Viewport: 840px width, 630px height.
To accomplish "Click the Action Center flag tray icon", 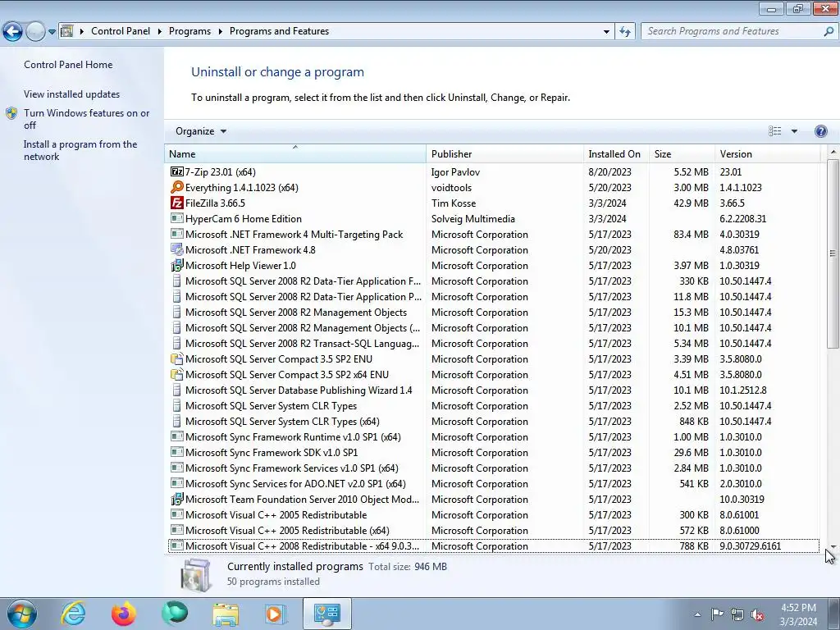I will [717, 614].
